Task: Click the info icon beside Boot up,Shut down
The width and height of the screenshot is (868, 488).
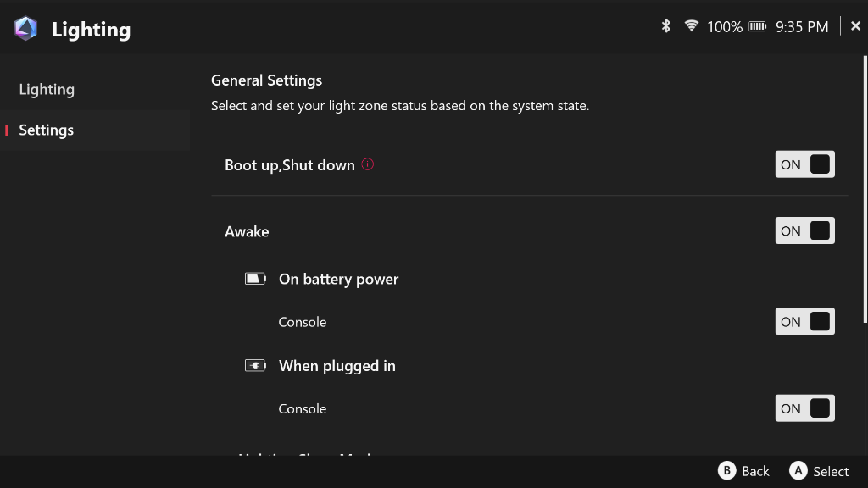Action: pos(368,164)
